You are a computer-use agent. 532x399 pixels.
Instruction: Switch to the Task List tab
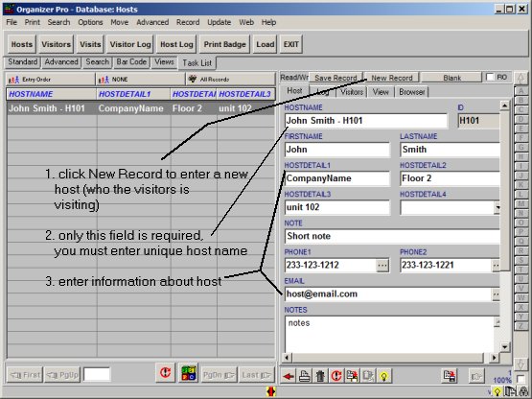tap(197, 62)
